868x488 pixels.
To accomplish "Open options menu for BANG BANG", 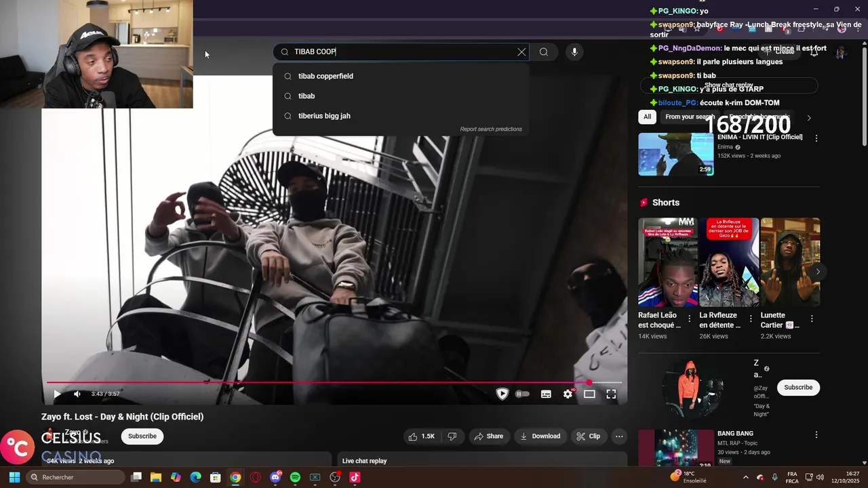I will pyautogui.click(x=816, y=434).
